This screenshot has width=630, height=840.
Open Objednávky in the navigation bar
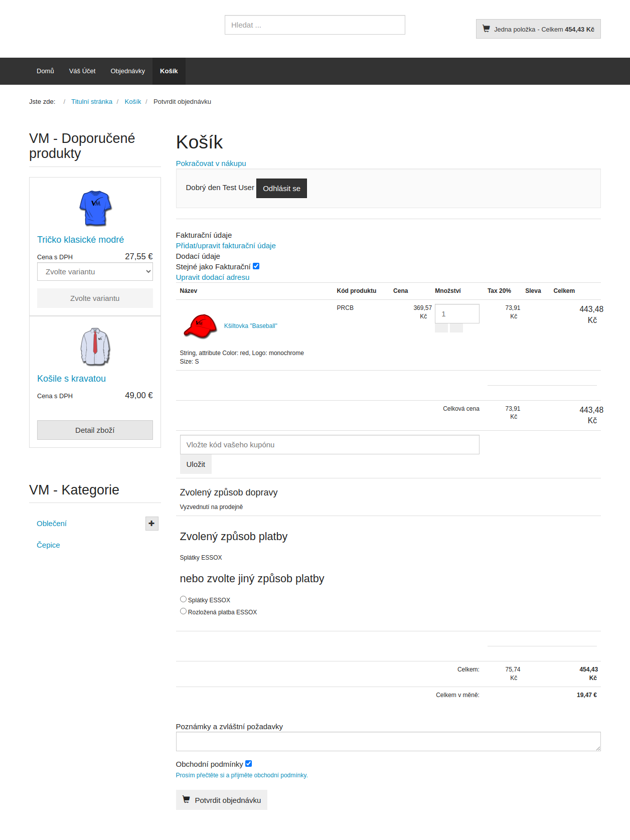tap(127, 71)
